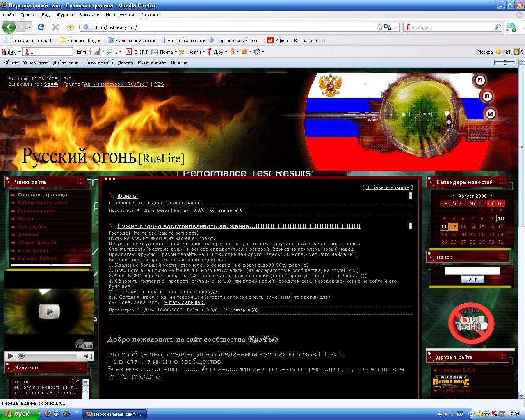
Task: Expand the address bar URL history dropdown
Action: pyautogui.click(x=396, y=27)
